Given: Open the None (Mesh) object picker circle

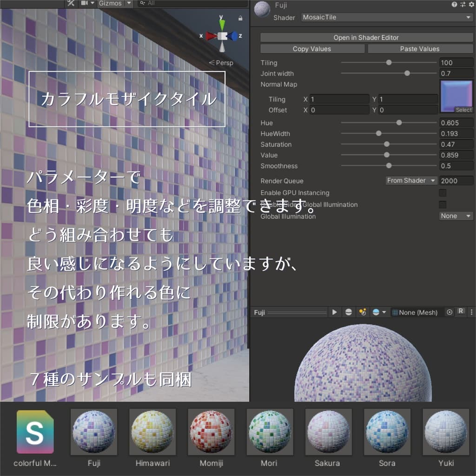Looking at the screenshot, I should pos(450,312).
